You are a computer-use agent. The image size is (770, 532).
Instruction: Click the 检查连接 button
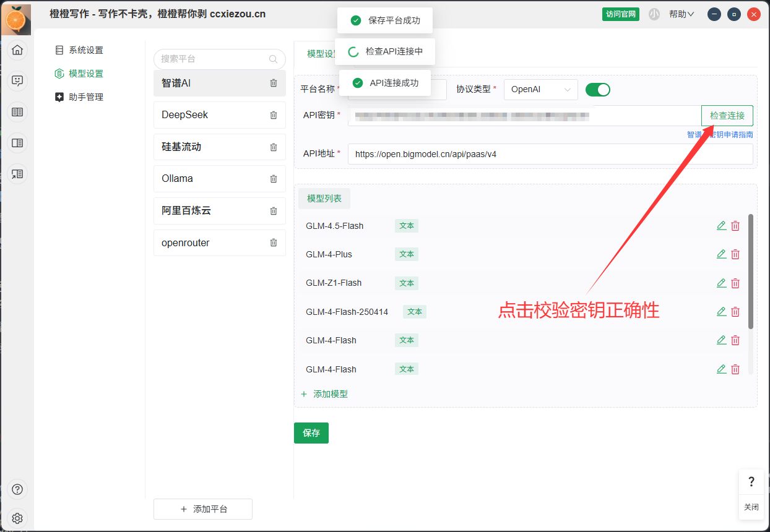tap(727, 115)
